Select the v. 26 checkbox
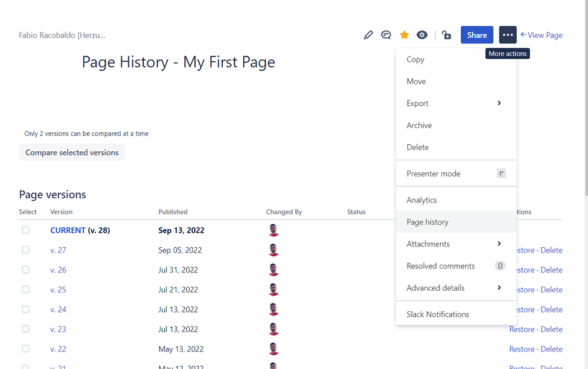 click(x=25, y=270)
